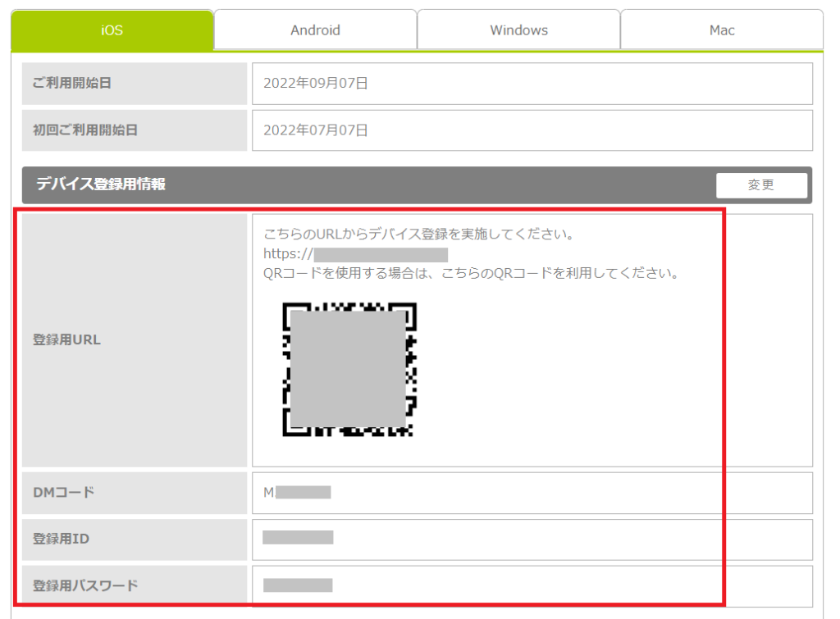The height and width of the screenshot is (619, 840).
Task: Open the Android tab
Action: (316, 30)
